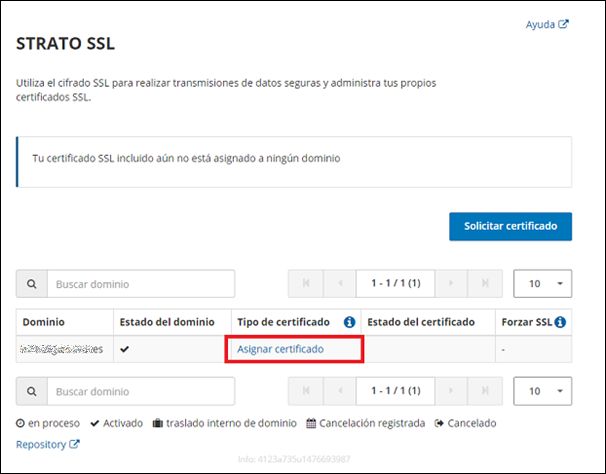
Task: Click the Cancelado exit-arrow legend icon
Action: point(439,423)
